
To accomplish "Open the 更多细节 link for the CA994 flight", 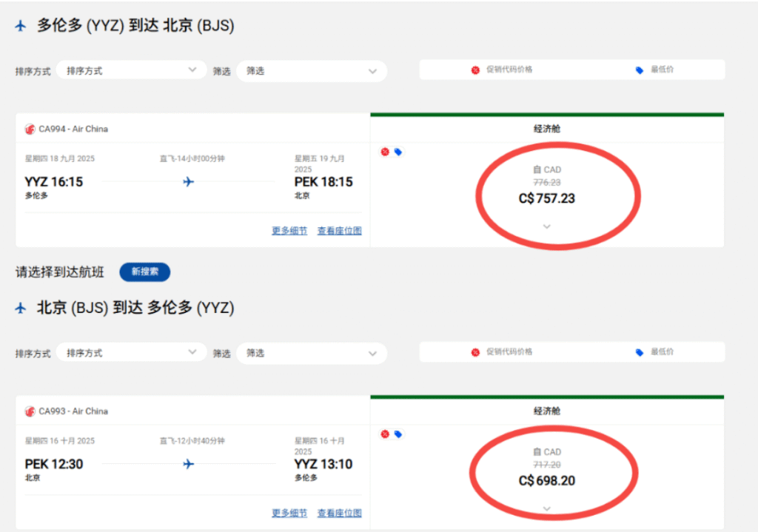I will [289, 231].
